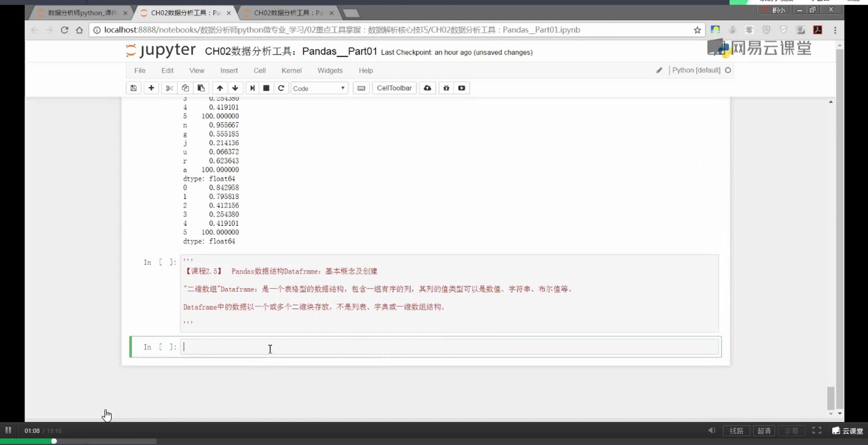
Task: Go back using the browser back arrow
Action: [x=34, y=30]
